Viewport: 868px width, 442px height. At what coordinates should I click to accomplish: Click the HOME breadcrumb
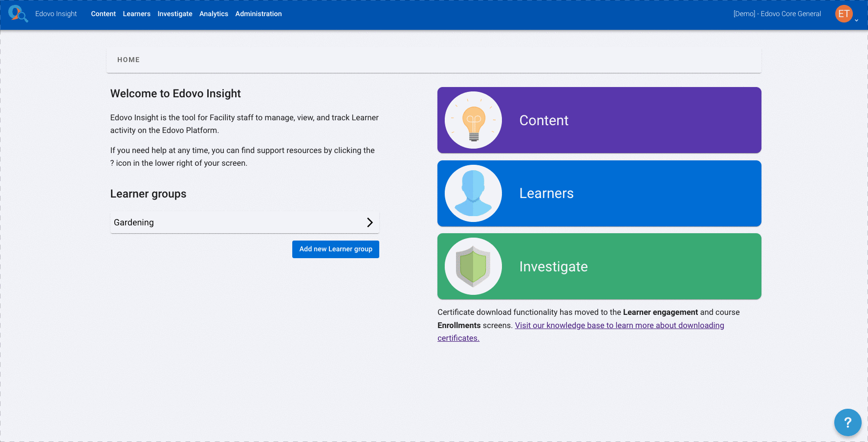coord(129,60)
